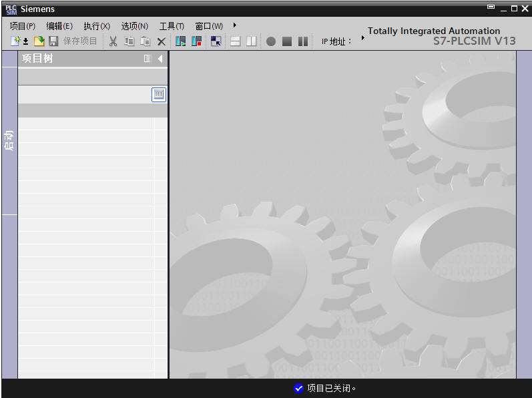Click the IP 地址 label
Screen dimensions: 532x398
pyautogui.click(x=336, y=41)
